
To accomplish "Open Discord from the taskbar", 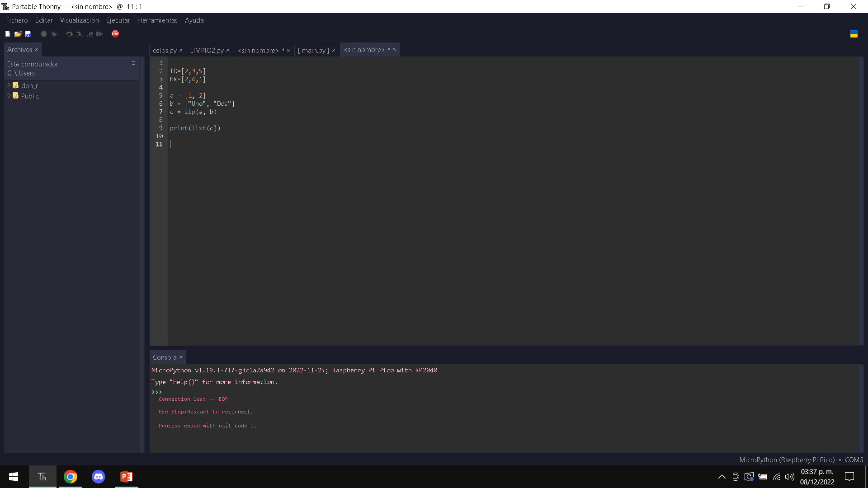I will coord(99,477).
